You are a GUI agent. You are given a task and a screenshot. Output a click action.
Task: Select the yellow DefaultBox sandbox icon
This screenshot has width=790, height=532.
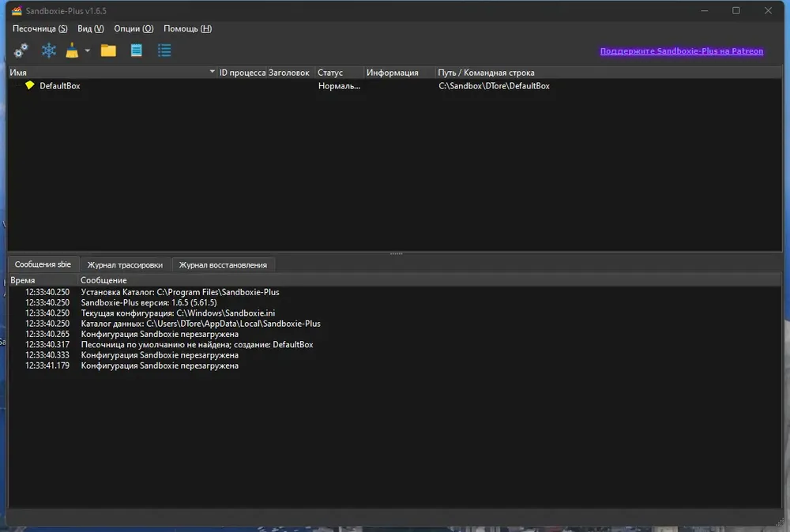click(30, 85)
